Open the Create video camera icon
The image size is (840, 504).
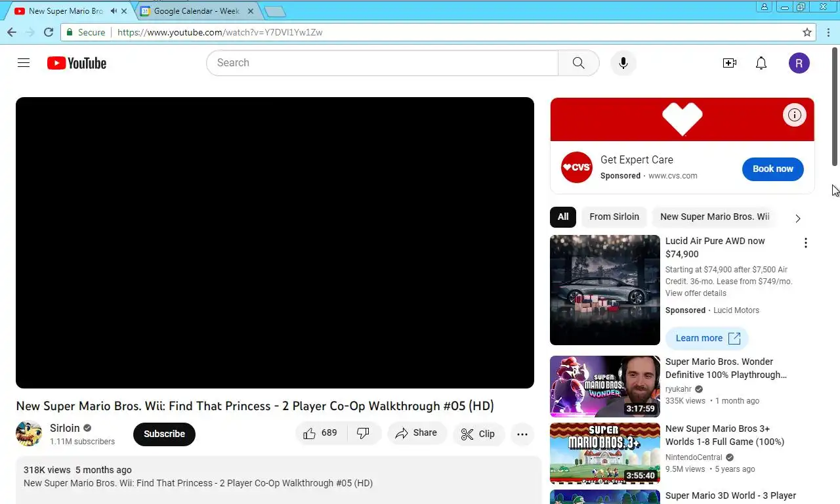pos(729,63)
